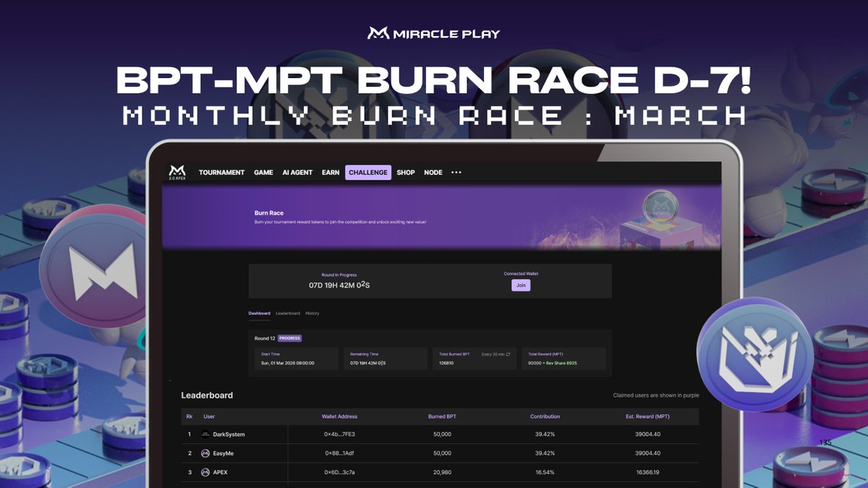The width and height of the screenshot is (868, 488).
Task: Click DarkSystem's user avatar
Action: [205, 435]
